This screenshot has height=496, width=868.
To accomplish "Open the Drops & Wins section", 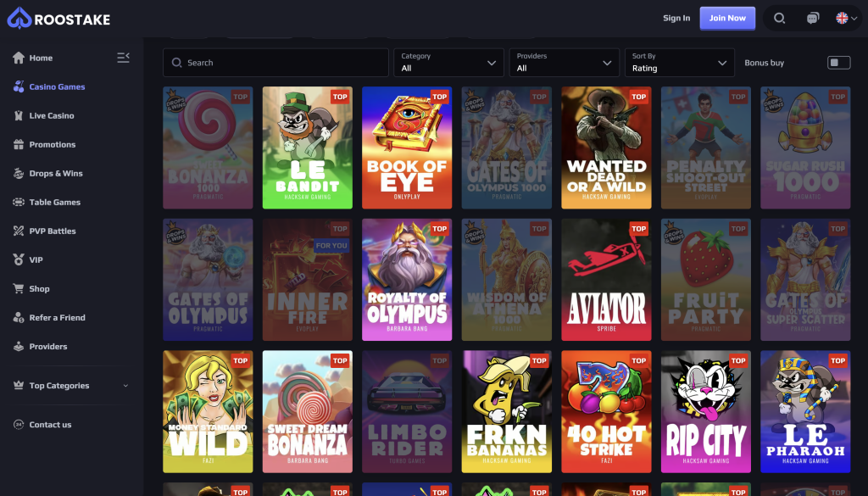I will [x=19, y=173].
